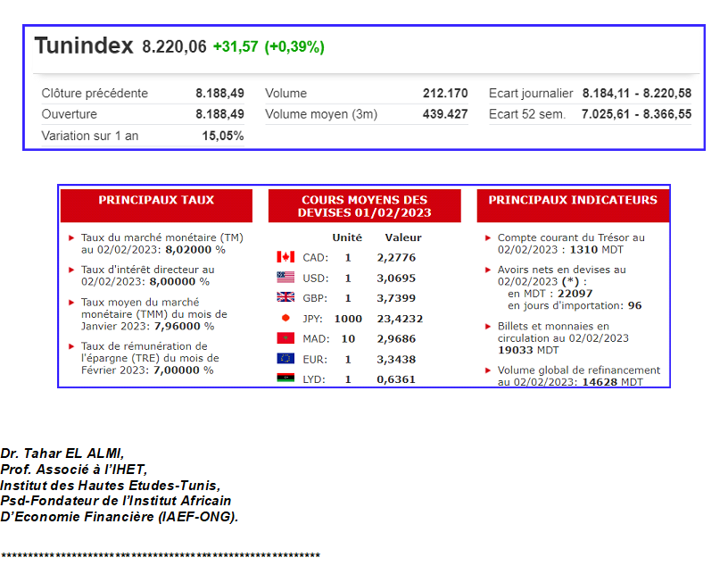This screenshot has height=574, width=728.
Task: Click the green +31,57 (+0,39%) change value
Action: click(x=269, y=47)
